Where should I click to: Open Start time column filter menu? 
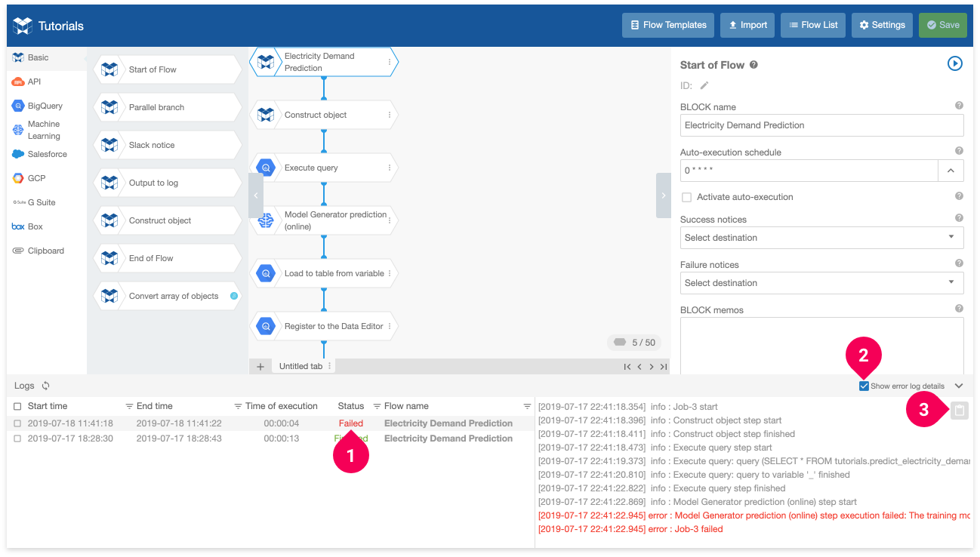(129, 406)
